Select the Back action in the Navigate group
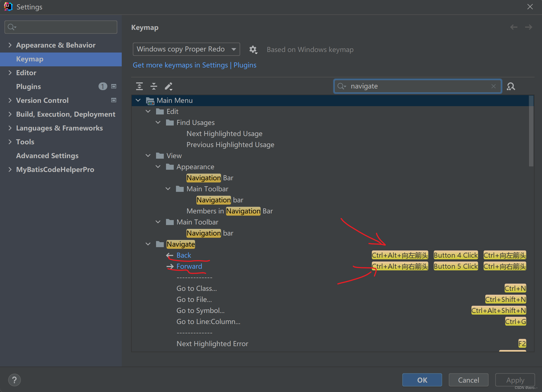Viewport: 542px width, 392px height. point(184,255)
